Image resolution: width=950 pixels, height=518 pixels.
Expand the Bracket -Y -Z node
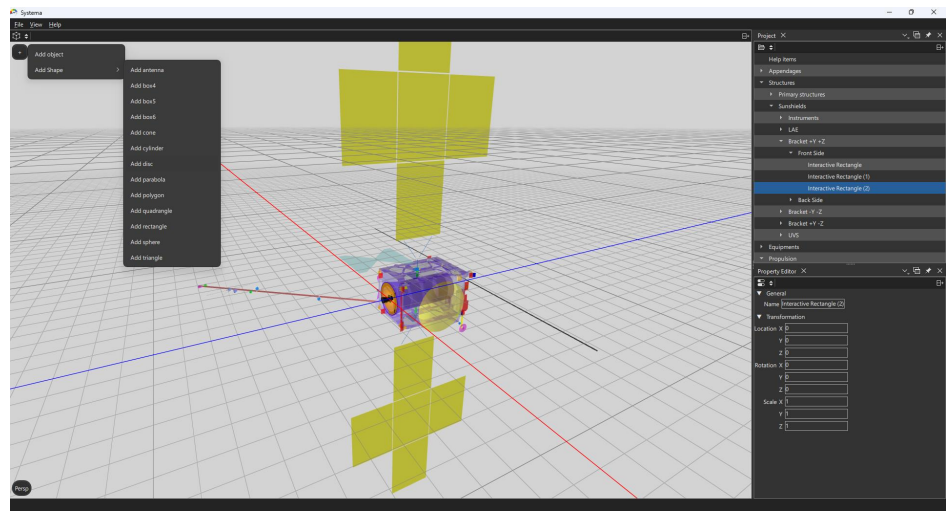pyautogui.click(x=781, y=211)
